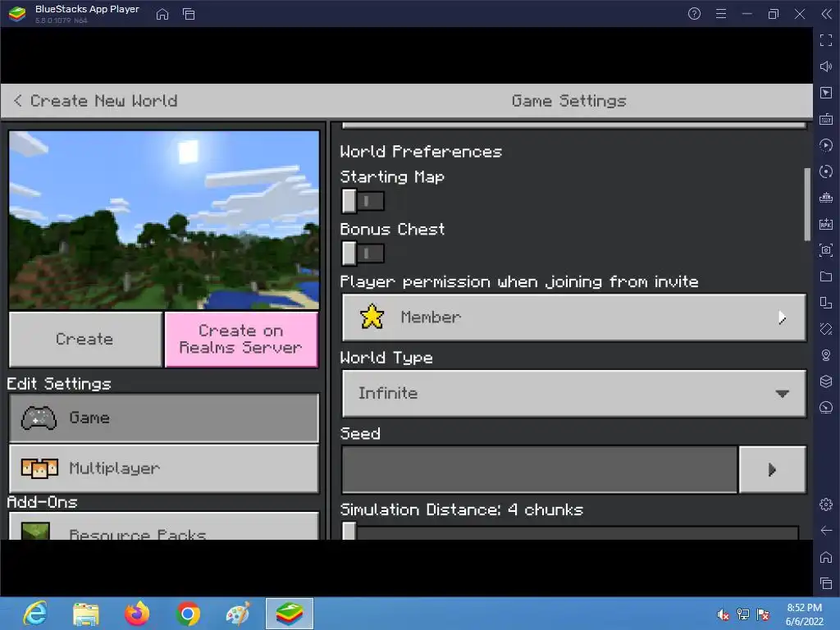Open BlueStacks help question mark icon
The height and width of the screenshot is (630, 840).
tap(694, 14)
